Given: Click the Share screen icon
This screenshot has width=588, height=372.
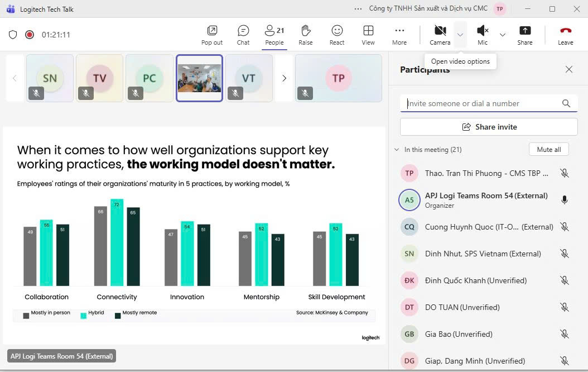Looking at the screenshot, I should point(524,35).
